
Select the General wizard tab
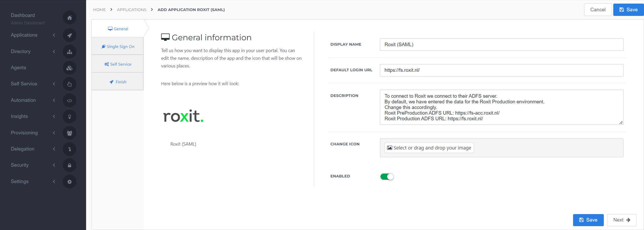(118, 29)
